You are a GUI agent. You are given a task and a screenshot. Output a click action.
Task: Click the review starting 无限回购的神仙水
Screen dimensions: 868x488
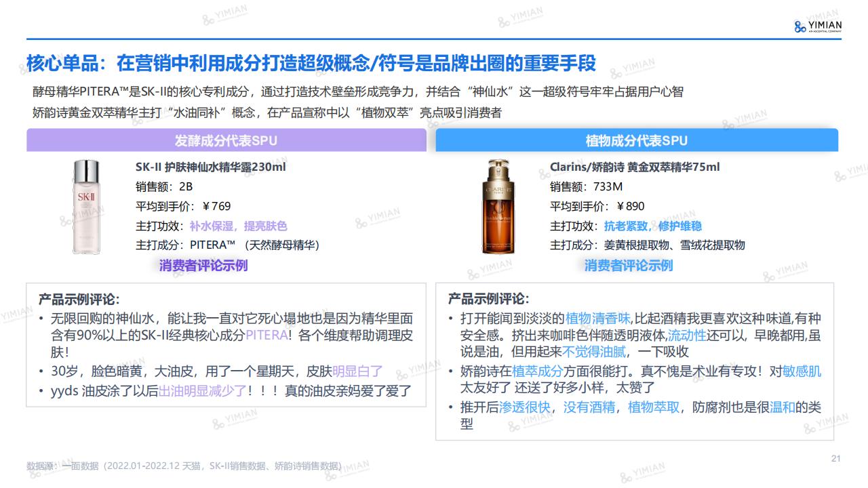(231, 335)
